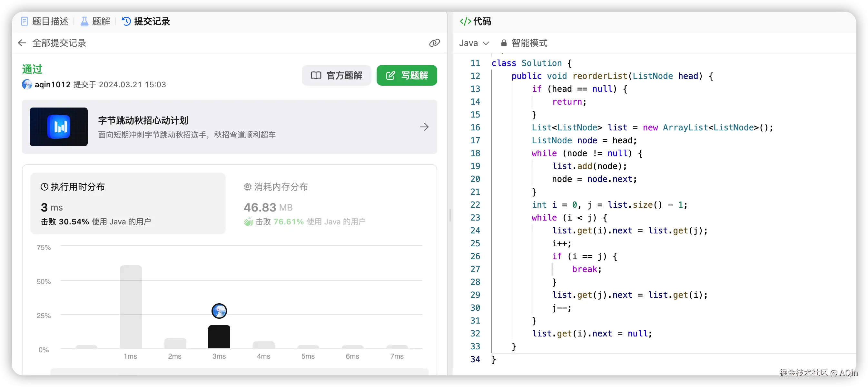Viewport: 868px width, 387px height.
Task: Open the Java language dropdown
Action: tap(474, 43)
